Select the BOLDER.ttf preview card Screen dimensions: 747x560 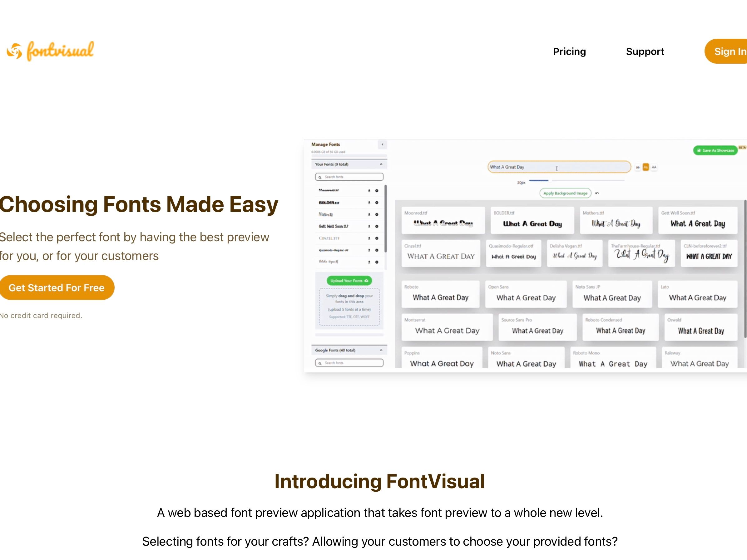[x=532, y=220]
